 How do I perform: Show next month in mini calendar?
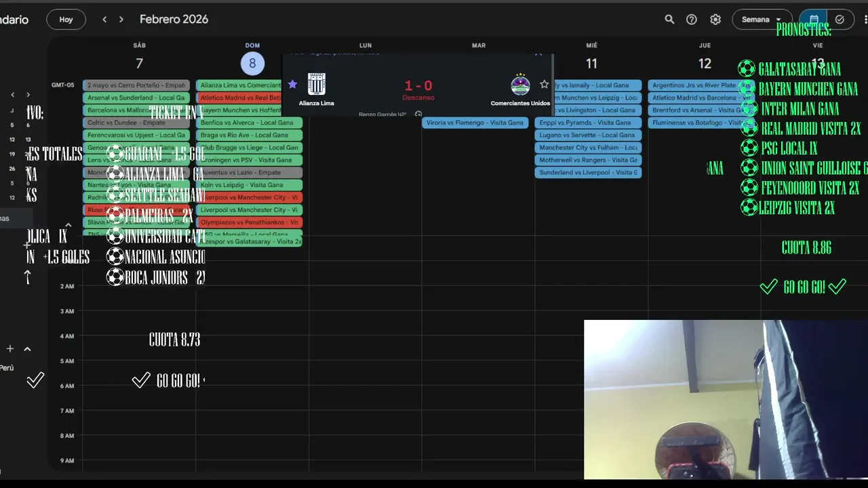[28, 95]
